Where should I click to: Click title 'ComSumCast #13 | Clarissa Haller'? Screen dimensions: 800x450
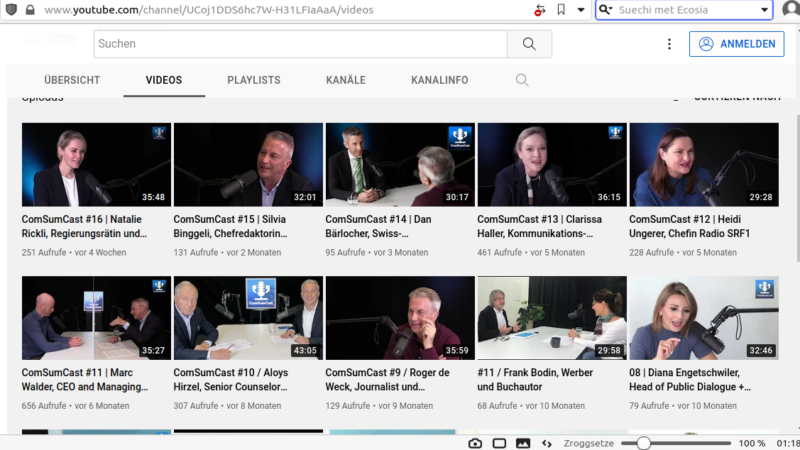pyautogui.click(x=539, y=226)
